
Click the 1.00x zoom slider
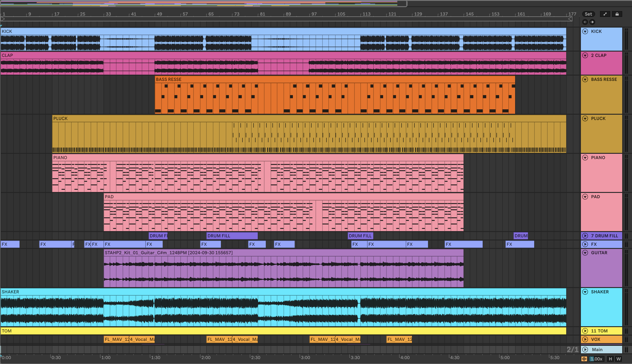pos(596,359)
